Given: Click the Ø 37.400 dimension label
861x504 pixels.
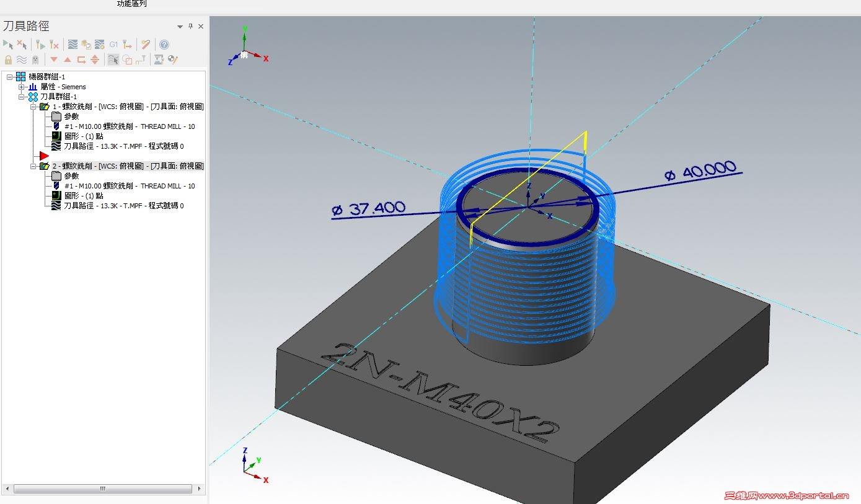Looking at the screenshot, I should point(369,208).
